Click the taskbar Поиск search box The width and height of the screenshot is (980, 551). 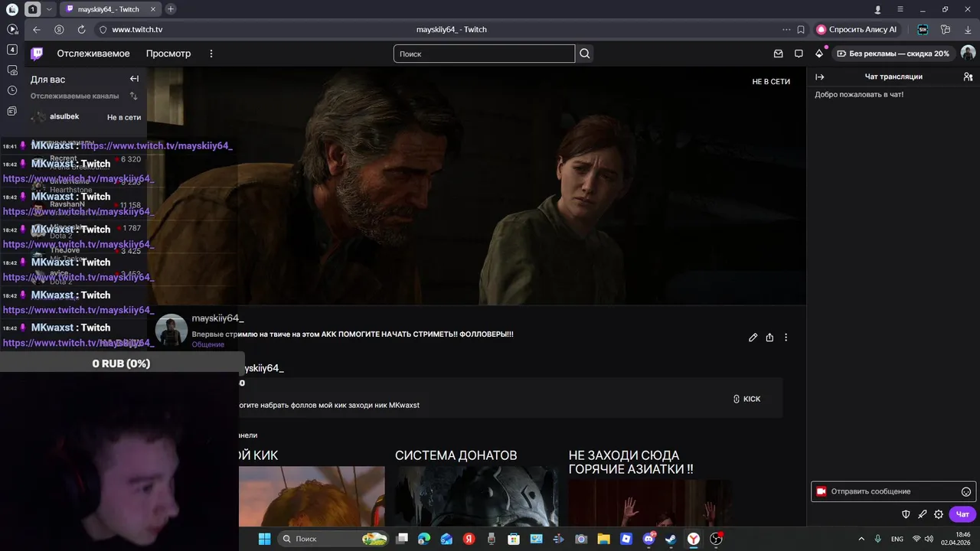(x=333, y=539)
